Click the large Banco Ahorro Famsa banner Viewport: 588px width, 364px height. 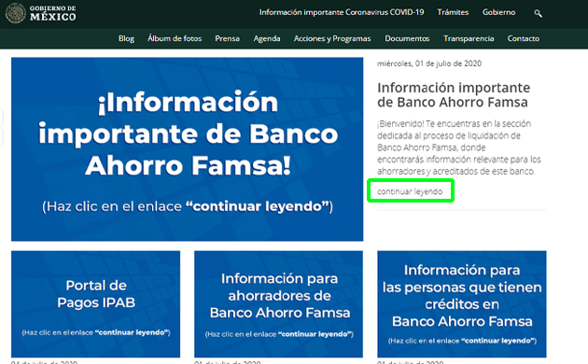pyautogui.click(x=187, y=149)
